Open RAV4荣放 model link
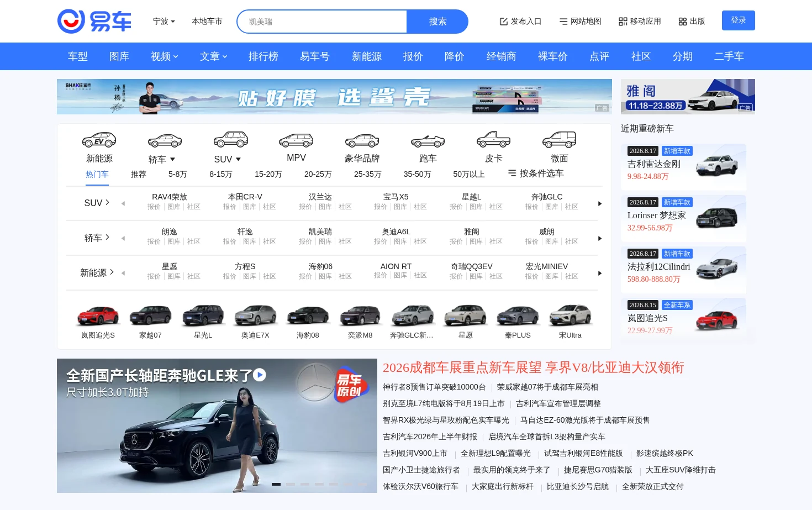Image resolution: width=812 pixels, height=510 pixels. coord(170,197)
